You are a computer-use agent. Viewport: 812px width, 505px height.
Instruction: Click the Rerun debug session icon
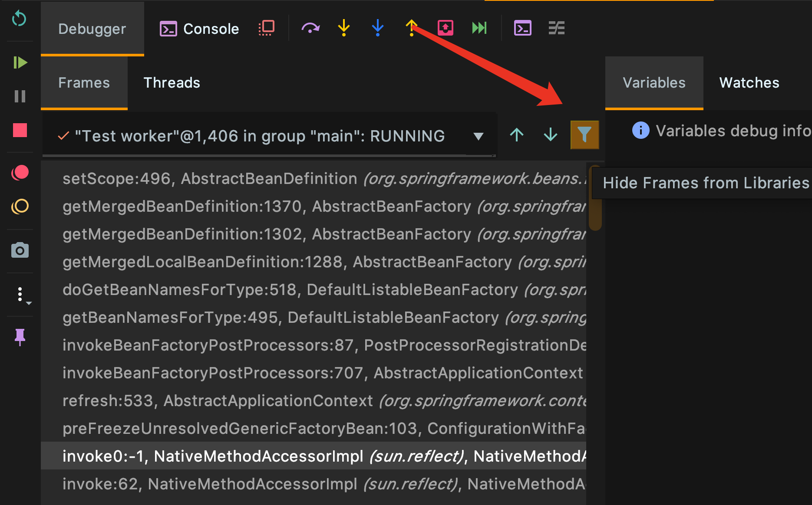[x=20, y=19]
